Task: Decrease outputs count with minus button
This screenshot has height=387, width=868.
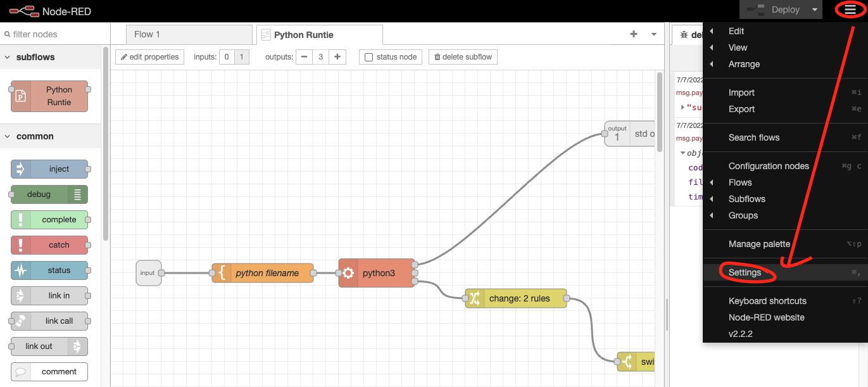Action: pos(305,57)
